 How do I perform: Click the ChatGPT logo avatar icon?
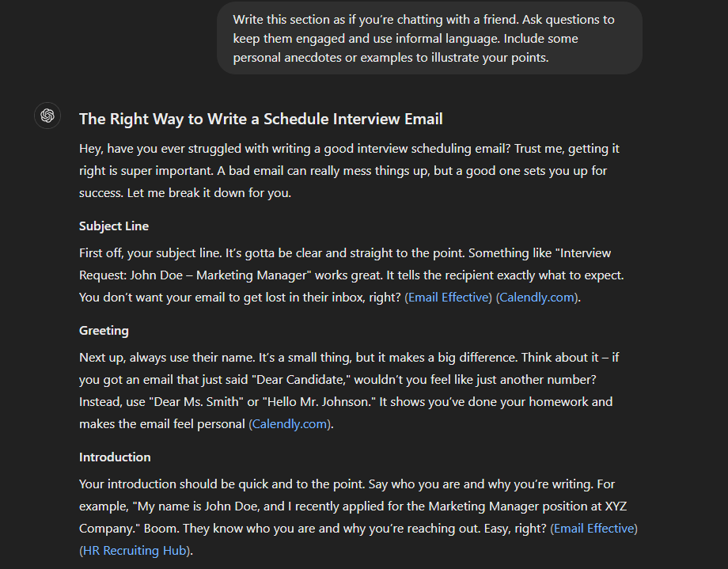pyautogui.click(x=47, y=116)
